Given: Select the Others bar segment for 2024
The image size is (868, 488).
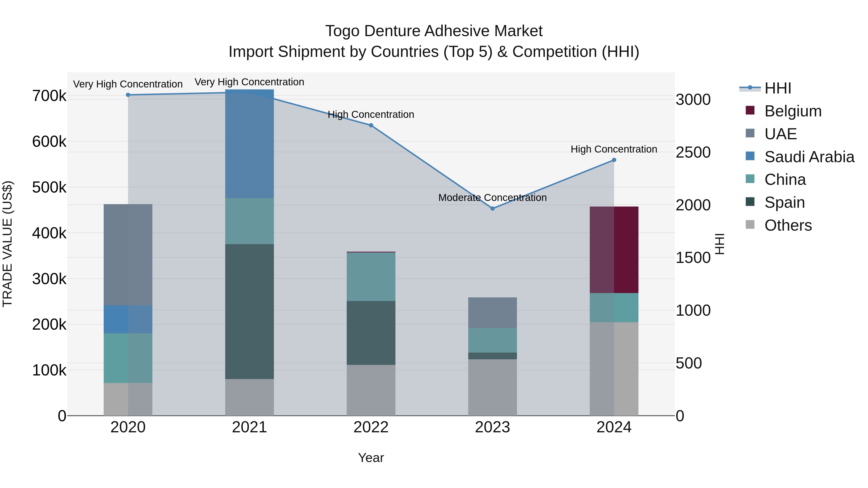Looking at the screenshot, I should point(614,369).
